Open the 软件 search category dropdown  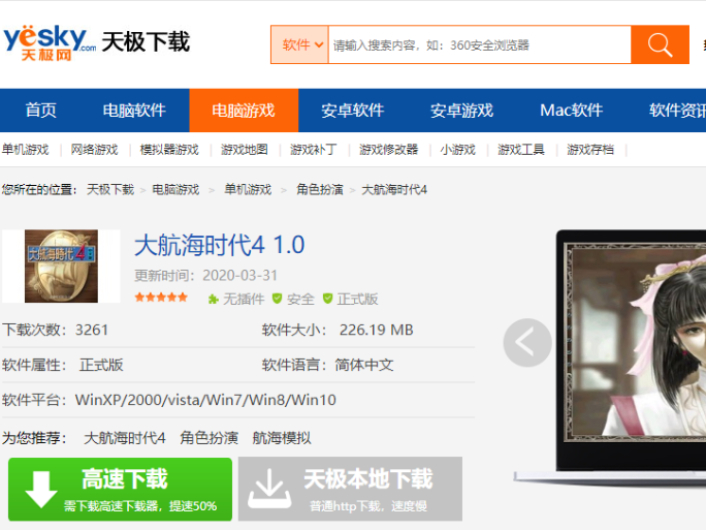pyautogui.click(x=300, y=45)
